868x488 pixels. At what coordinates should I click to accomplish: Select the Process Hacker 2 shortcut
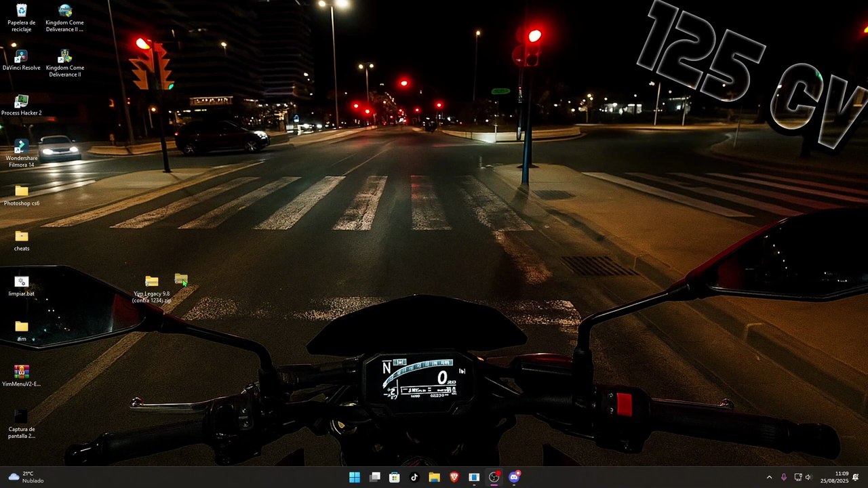[x=22, y=106]
